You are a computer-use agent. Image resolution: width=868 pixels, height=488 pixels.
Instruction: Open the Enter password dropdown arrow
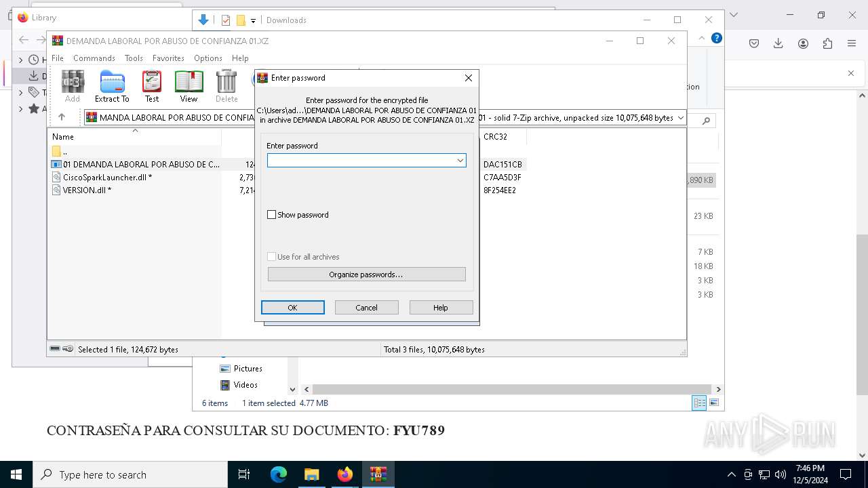[460, 161]
